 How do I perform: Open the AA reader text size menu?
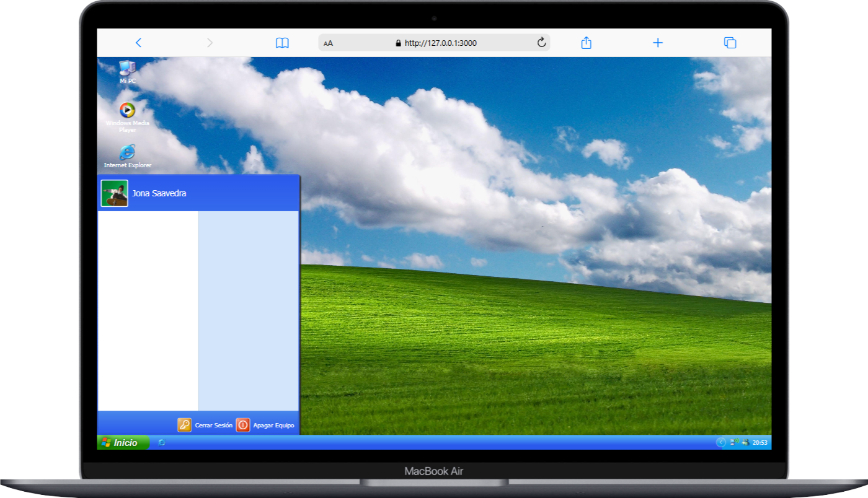[x=329, y=43]
